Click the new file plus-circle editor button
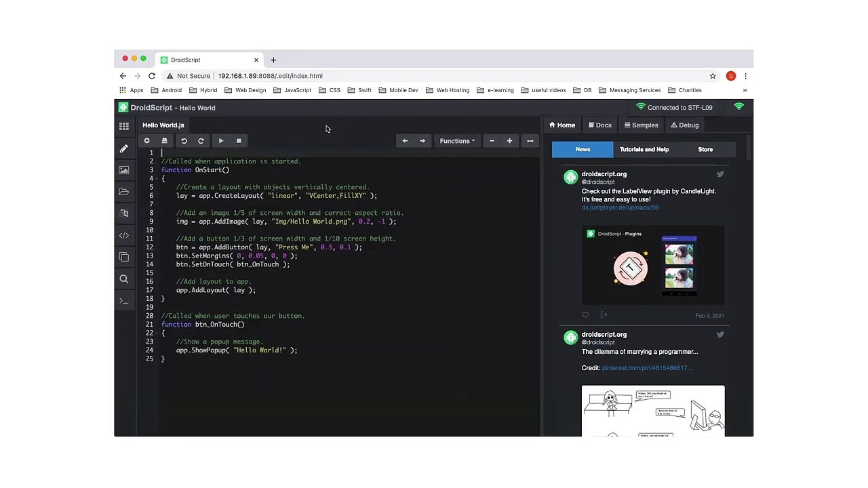 [146, 141]
